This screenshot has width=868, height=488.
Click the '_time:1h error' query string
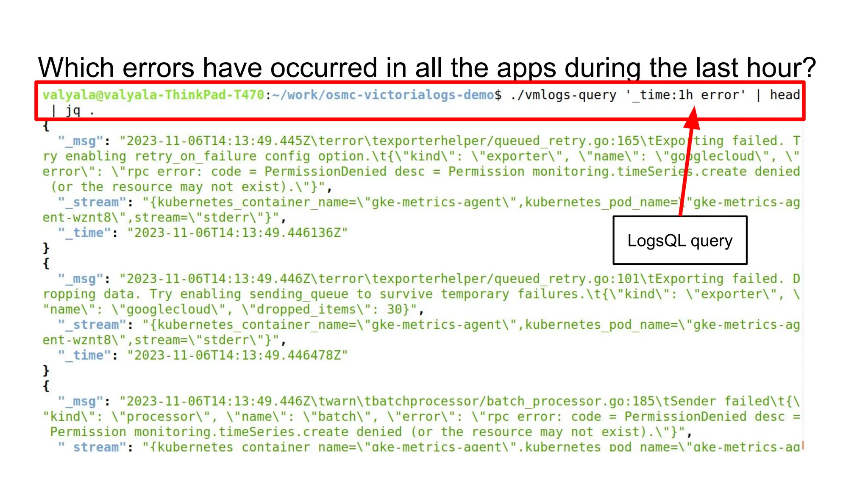pos(685,95)
